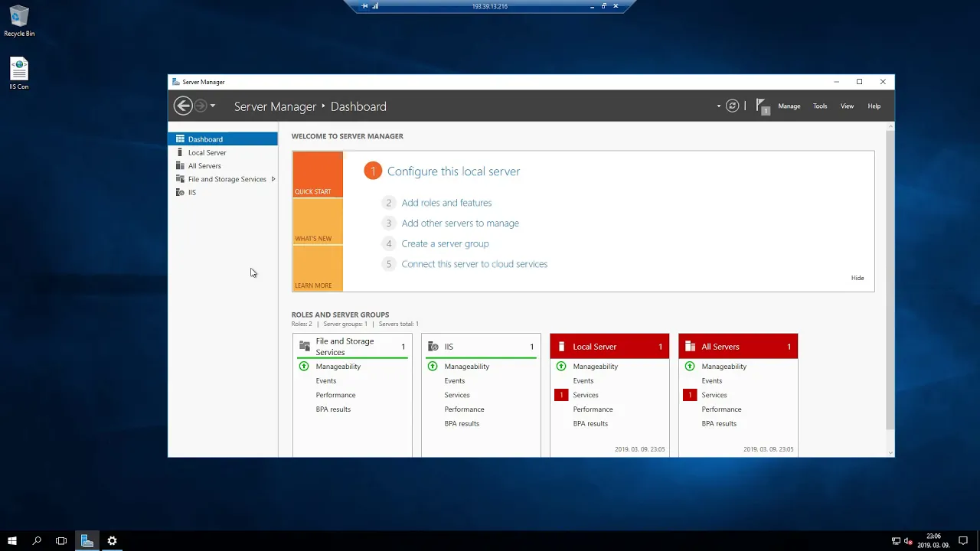This screenshot has width=980, height=551.
Task: Click the taskbar Search magnifier icon
Action: [x=37, y=541]
